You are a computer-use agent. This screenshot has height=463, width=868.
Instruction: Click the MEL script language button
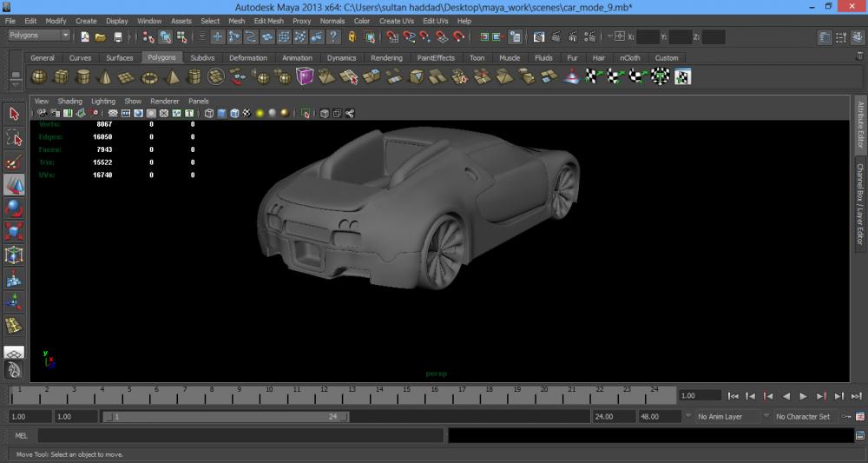[x=21, y=435]
